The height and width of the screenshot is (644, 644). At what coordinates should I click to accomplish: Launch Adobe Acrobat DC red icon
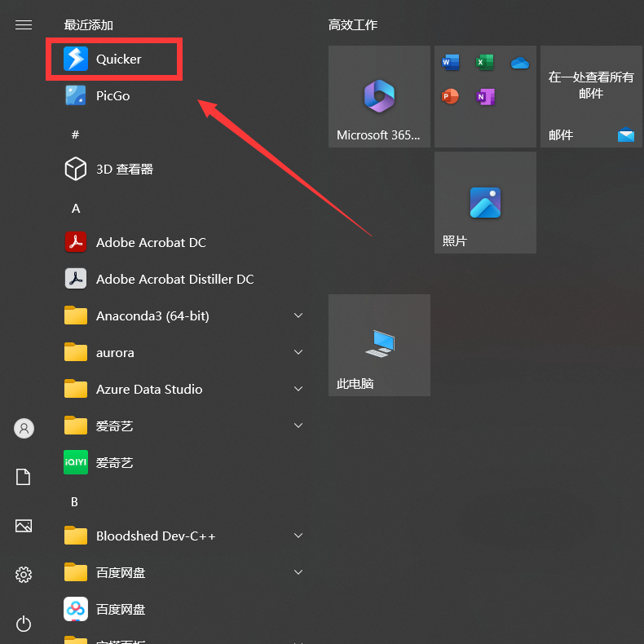click(76, 242)
